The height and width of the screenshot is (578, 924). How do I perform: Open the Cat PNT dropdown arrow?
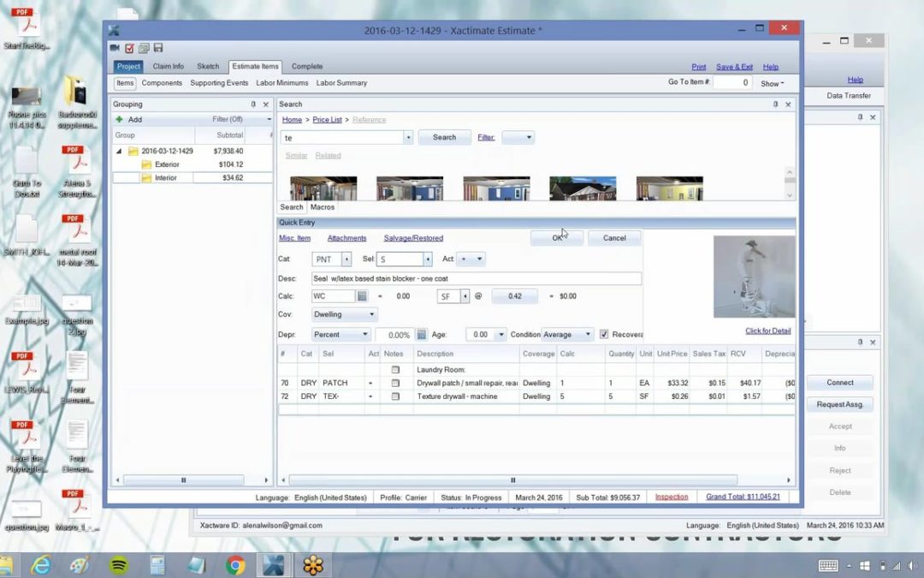click(x=346, y=259)
